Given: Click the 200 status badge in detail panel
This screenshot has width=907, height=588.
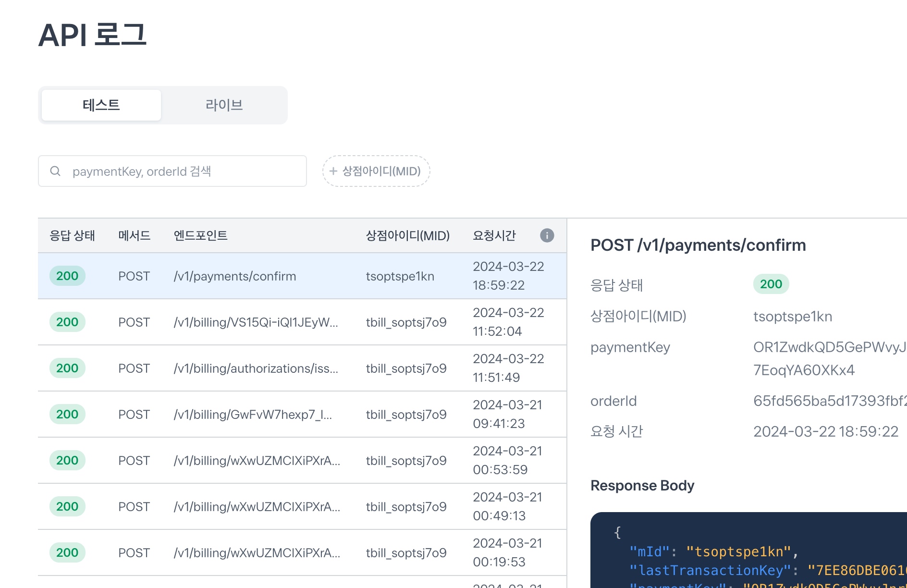Looking at the screenshot, I should [771, 284].
